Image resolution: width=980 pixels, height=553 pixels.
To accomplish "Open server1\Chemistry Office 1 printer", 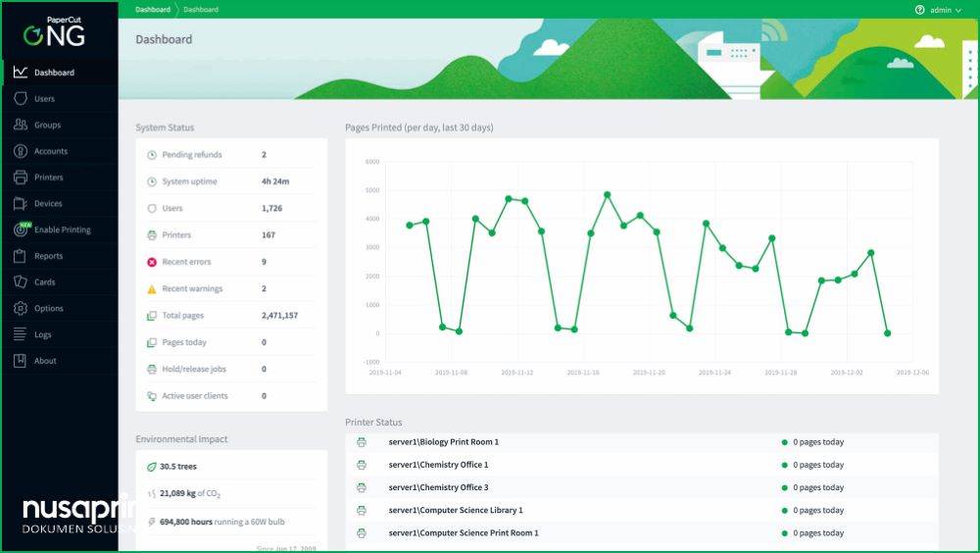I will coord(438,465).
